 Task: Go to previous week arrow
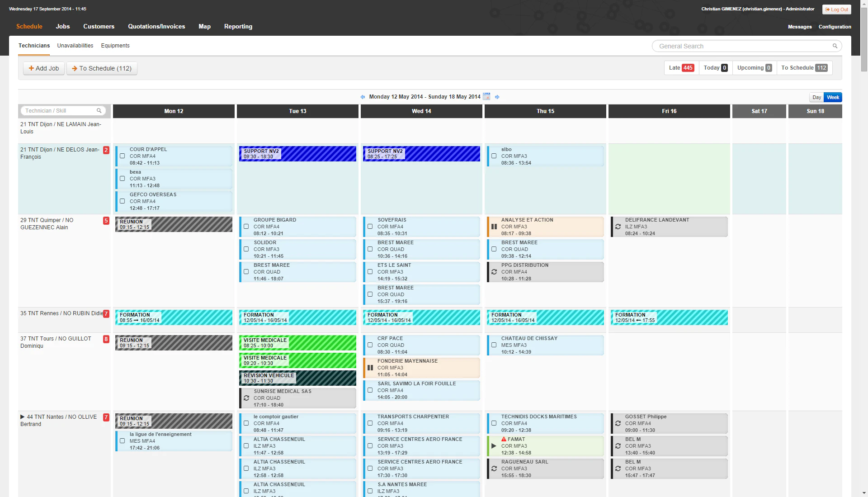(x=363, y=97)
